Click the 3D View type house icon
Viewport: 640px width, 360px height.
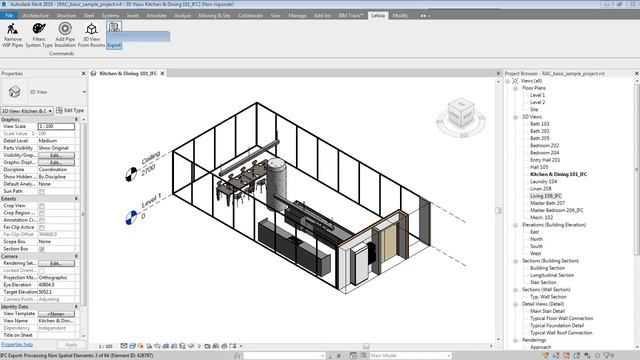[x=15, y=92]
